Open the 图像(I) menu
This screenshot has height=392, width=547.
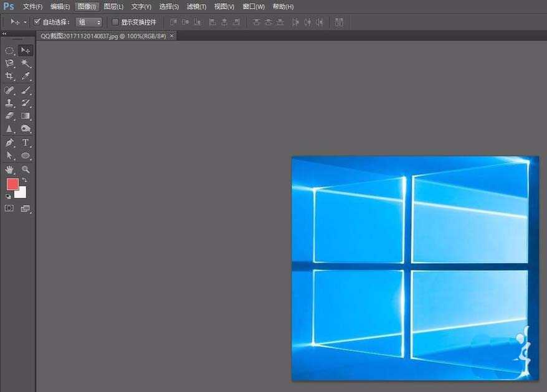pos(87,6)
